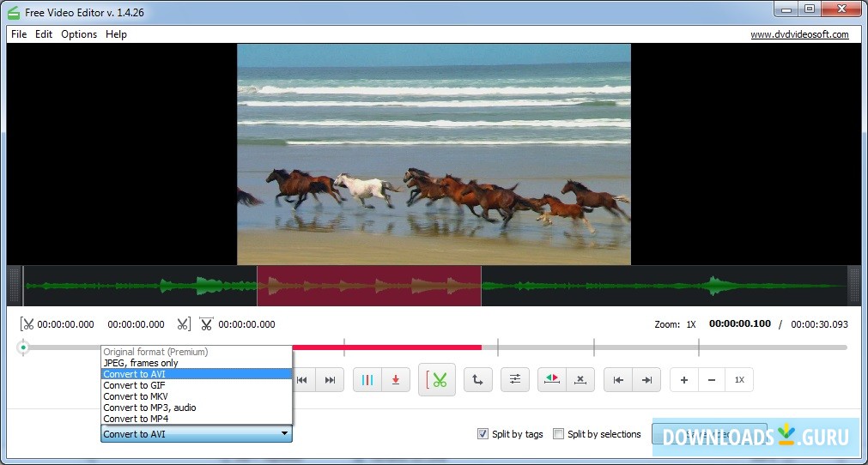This screenshot has height=465, width=868.
Task: Click selection end scissors icon
Action: 184,324
